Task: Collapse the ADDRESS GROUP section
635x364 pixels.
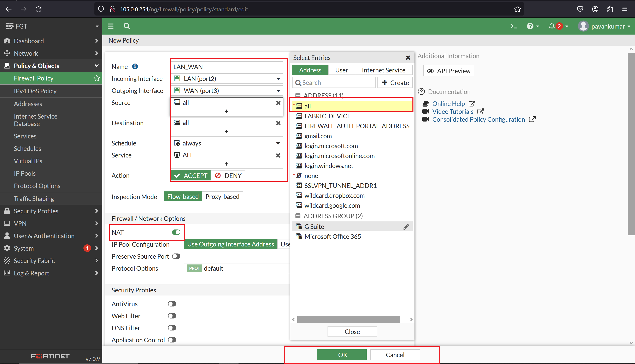Action: coord(298,215)
